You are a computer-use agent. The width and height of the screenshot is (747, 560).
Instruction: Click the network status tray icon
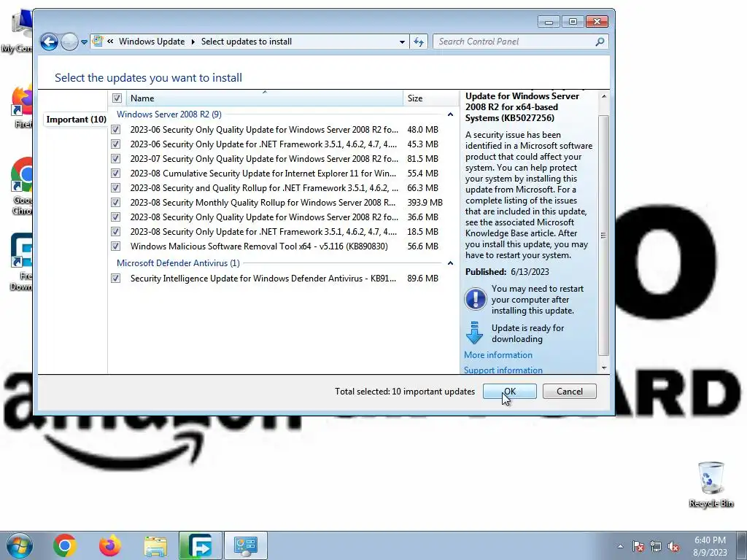pyautogui.click(x=656, y=546)
